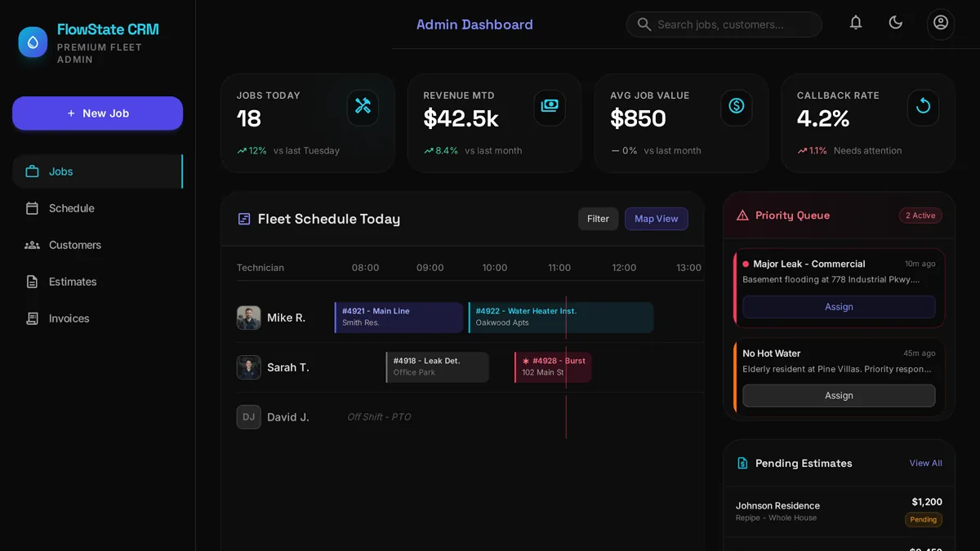Click the $42.5k Revenue MTD value

(x=461, y=118)
